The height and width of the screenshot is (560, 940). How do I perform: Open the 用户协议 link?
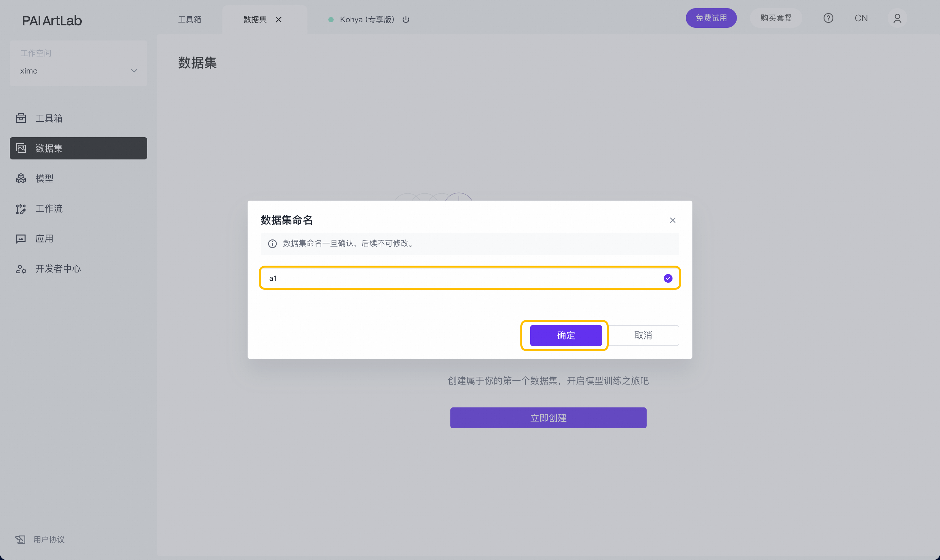tap(49, 539)
